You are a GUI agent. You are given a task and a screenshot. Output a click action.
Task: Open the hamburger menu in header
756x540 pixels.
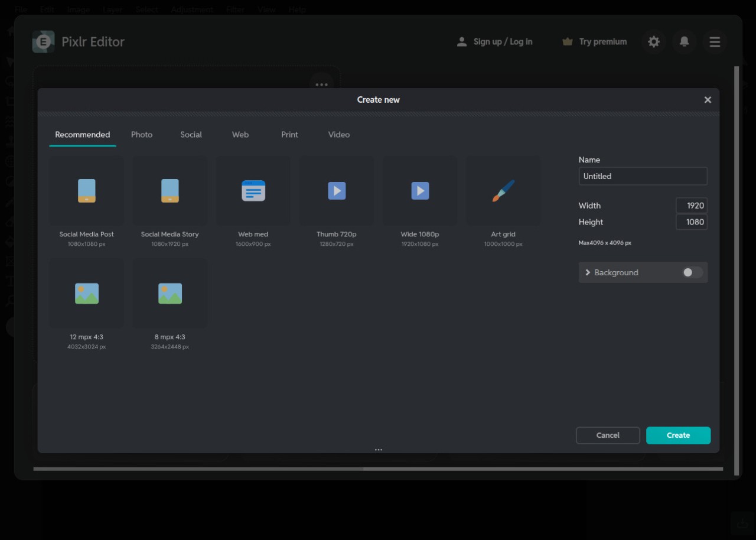[x=715, y=42]
